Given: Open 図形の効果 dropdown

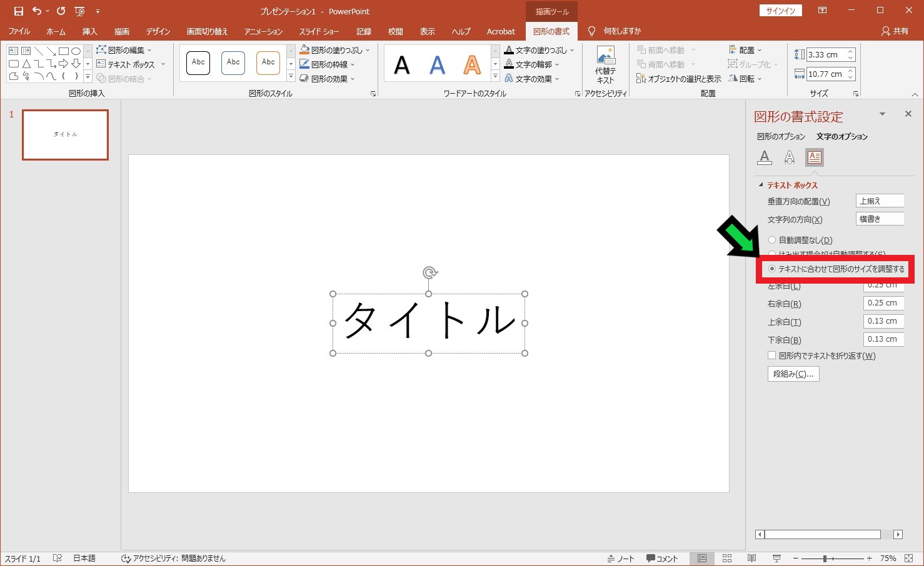Looking at the screenshot, I should coord(327,79).
